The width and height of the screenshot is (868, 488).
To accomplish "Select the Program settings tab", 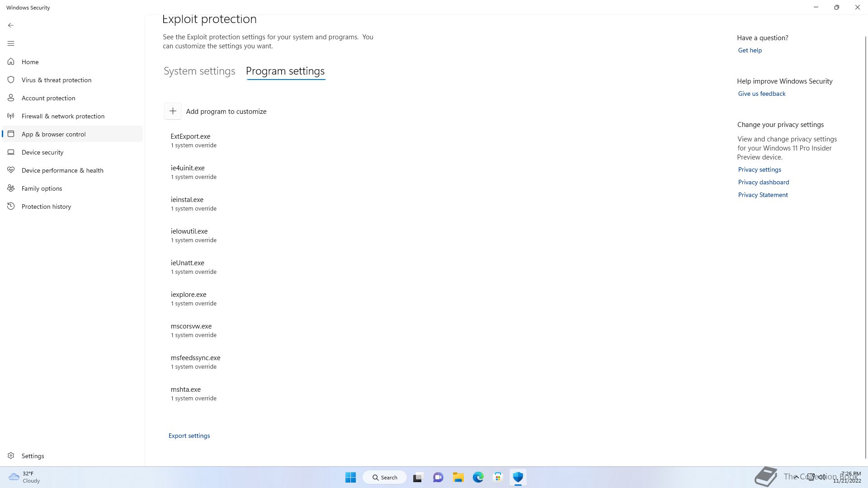I will [285, 71].
